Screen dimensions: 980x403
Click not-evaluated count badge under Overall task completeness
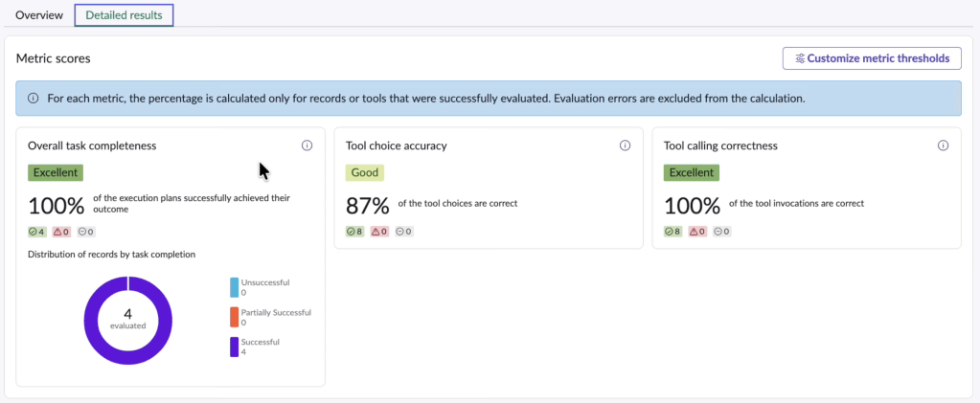pyautogui.click(x=85, y=232)
